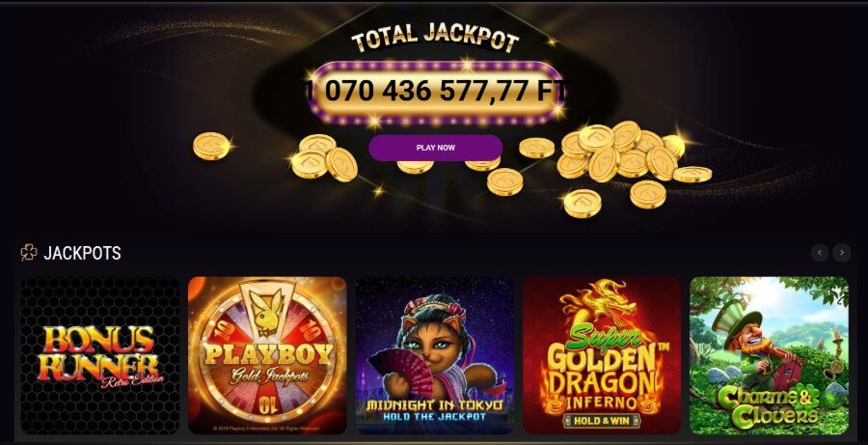Show previous games with left chevron arrow
The height and width of the screenshot is (445, 868).
pyautogui.click(x=820, y=253)
